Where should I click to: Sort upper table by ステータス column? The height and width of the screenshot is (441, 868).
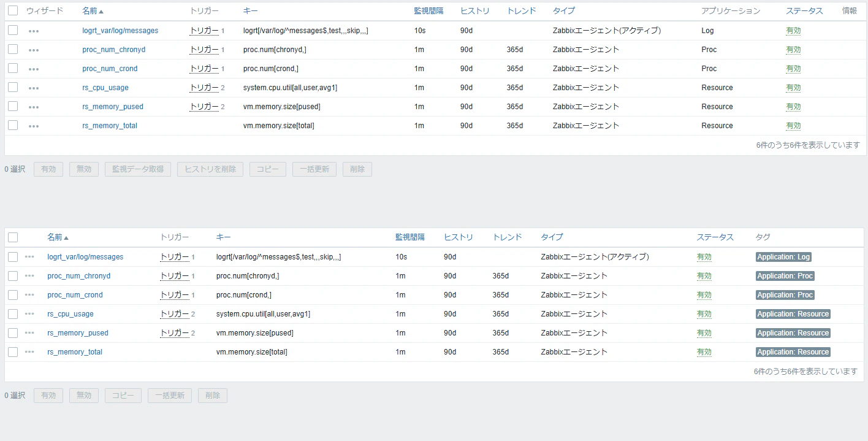coord(804,11)
